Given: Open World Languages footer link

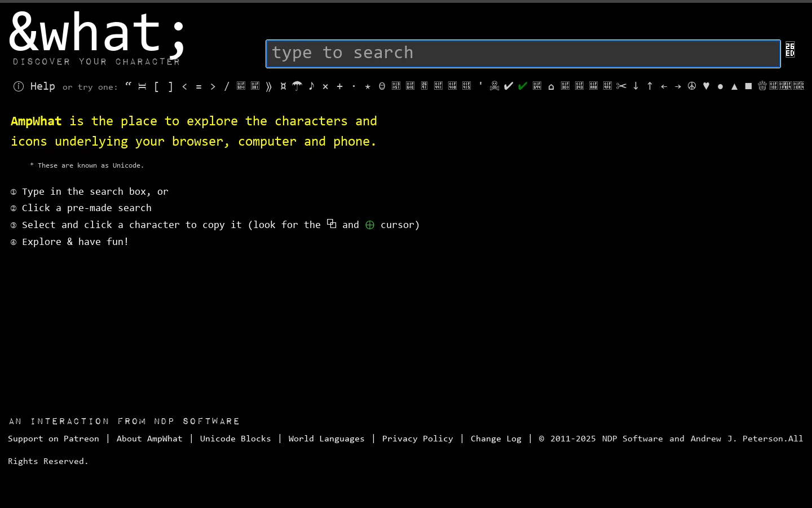Looking at the screenshot, I should (326, 439).
